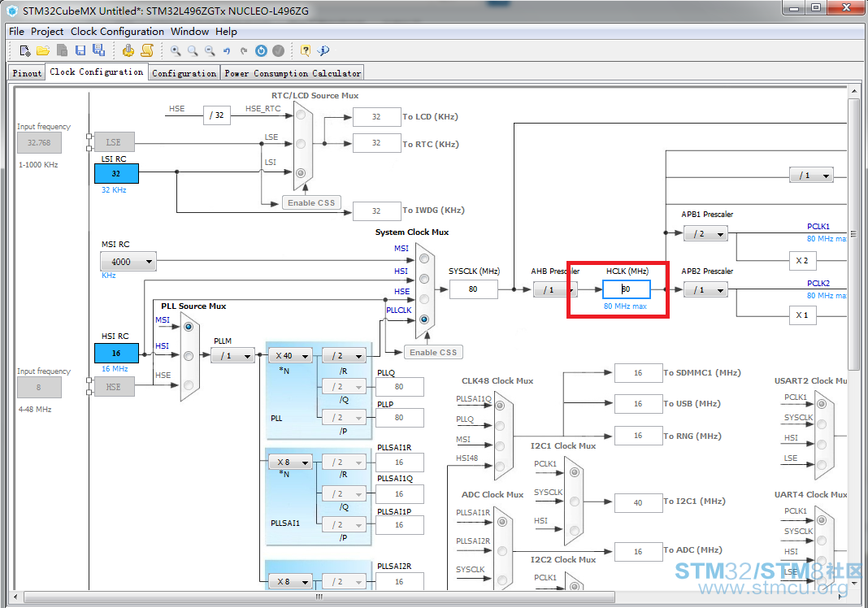Viewport: 868px width, 608px height.
Task: Open the Help menu
Action: pyautogui.click(x=226, y=32)
